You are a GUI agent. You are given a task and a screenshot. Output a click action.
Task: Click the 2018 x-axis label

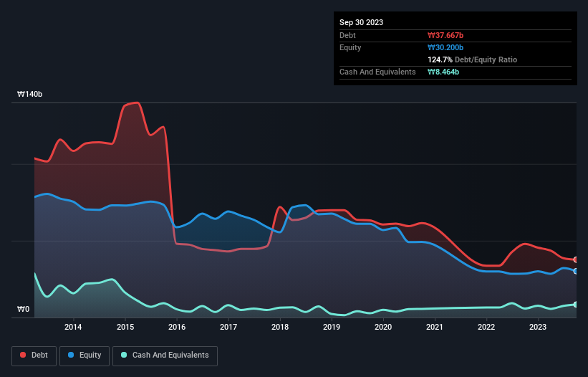coord(280,327)
